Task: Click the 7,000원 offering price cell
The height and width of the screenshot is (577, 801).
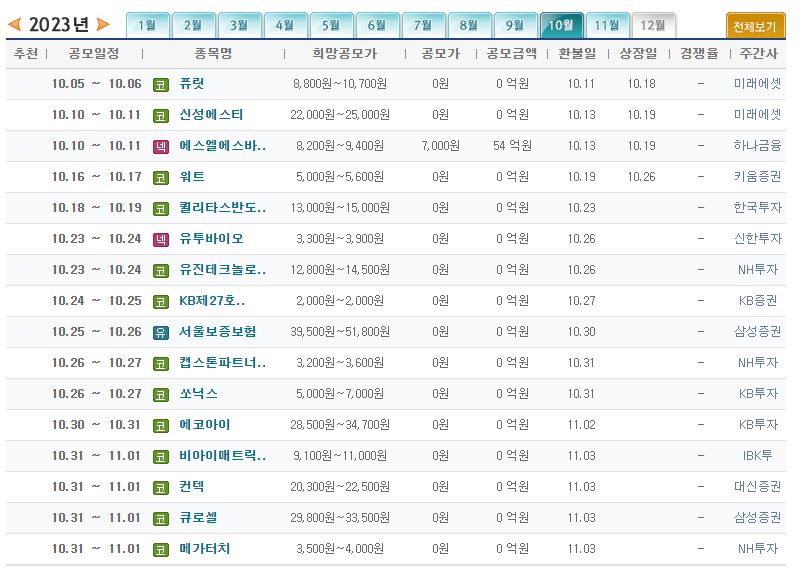Action: 440,146
